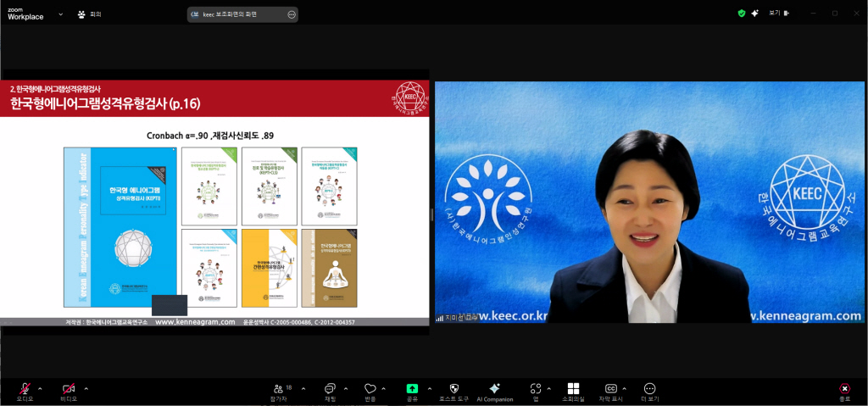Start video with camera button
Viewport: 868px width, 406px height.
click(69, 391)
